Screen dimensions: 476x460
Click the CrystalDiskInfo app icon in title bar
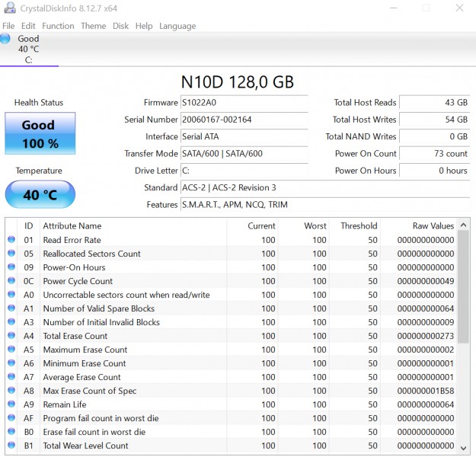(8, 8)
